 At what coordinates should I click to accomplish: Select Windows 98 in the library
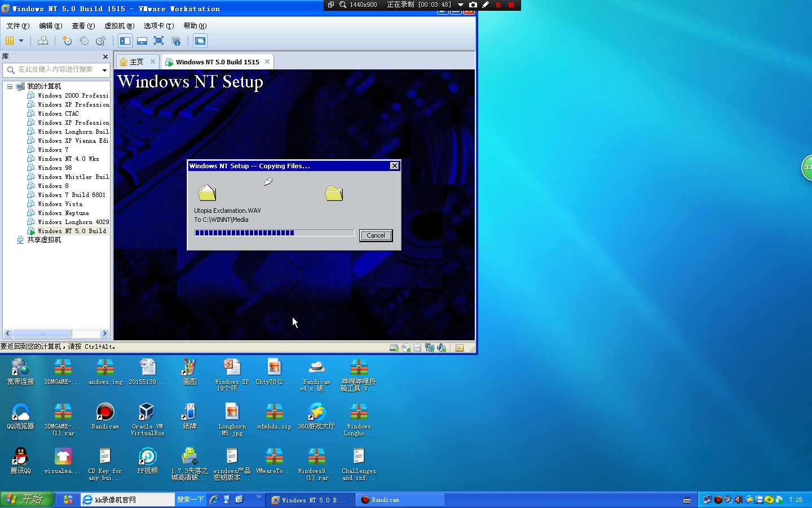click(x=50, y=168)
